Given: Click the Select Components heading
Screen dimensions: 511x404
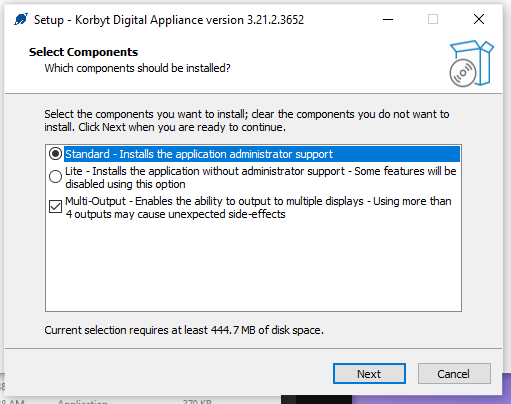Looking at the screenshot, I should (x=83, y=52).
